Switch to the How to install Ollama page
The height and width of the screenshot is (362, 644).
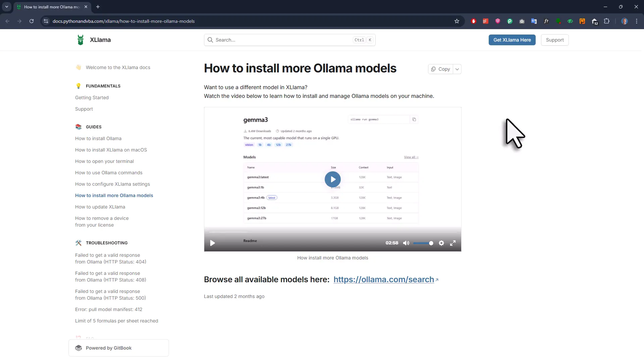(x=98, y=138)
